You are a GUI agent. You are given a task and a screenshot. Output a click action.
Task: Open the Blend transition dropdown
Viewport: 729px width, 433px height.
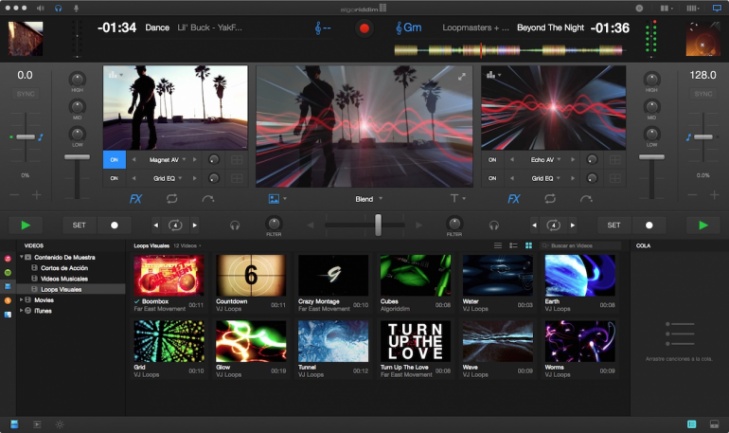[369, 199]
